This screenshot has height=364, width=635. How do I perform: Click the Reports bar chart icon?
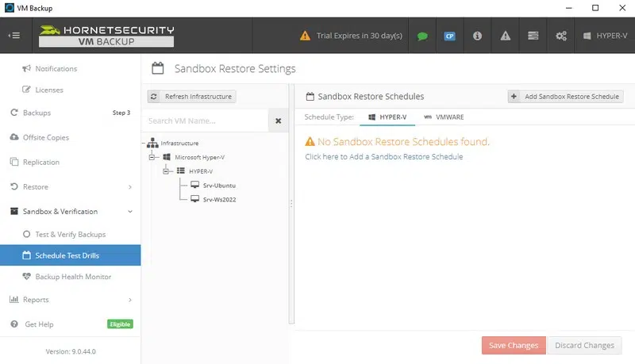[14, 299]
